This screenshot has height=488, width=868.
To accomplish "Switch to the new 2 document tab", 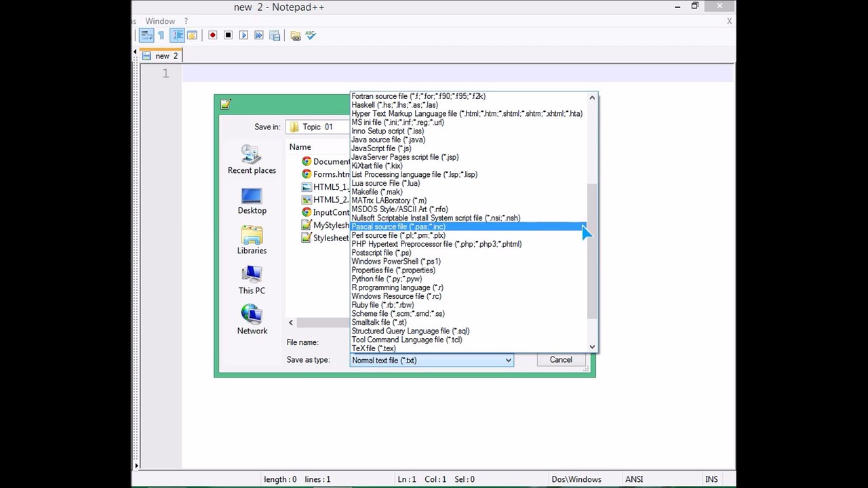I will [x=161, y=56].
